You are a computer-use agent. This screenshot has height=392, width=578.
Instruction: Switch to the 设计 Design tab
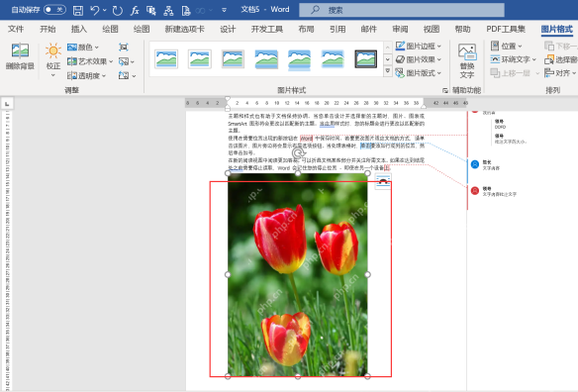click(228, 29)
